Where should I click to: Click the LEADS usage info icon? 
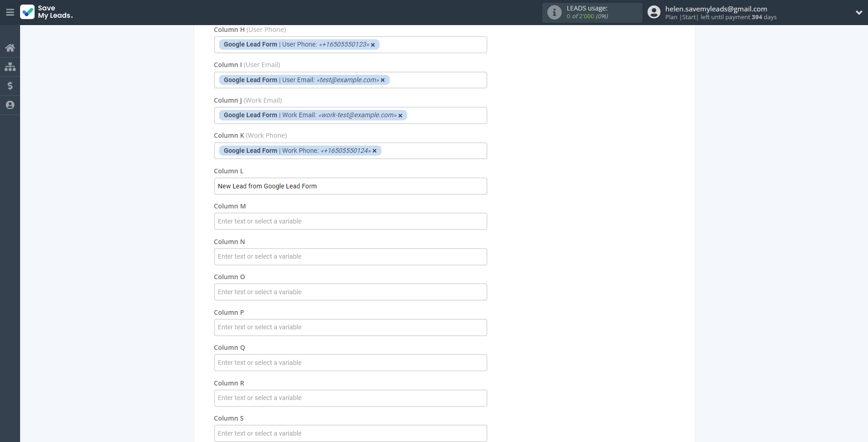point(554,12)
